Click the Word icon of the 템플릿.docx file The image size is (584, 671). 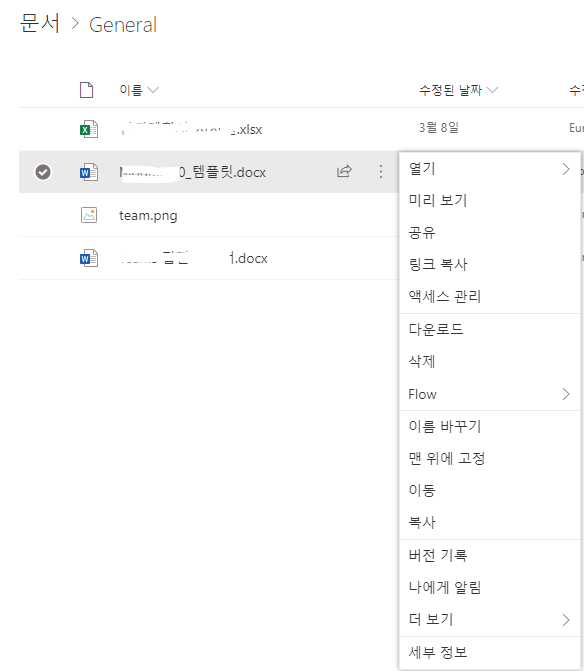point(89,172)
